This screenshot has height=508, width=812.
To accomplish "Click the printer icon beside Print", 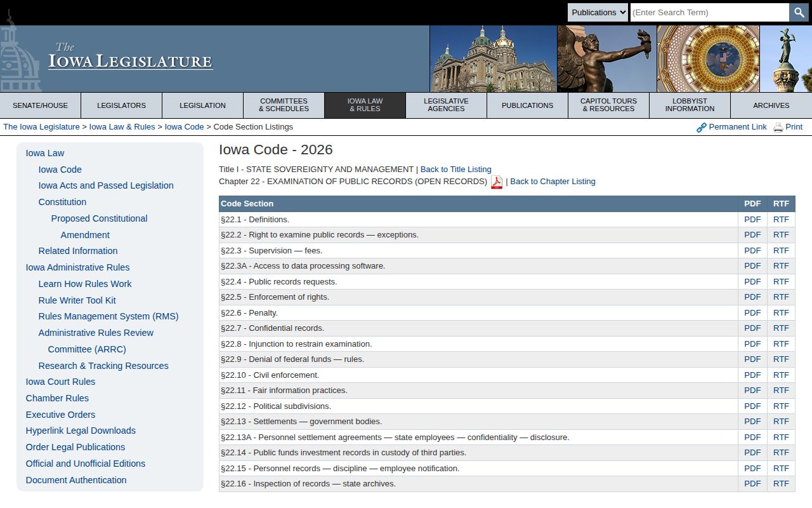I will click(x=778, y=127).
